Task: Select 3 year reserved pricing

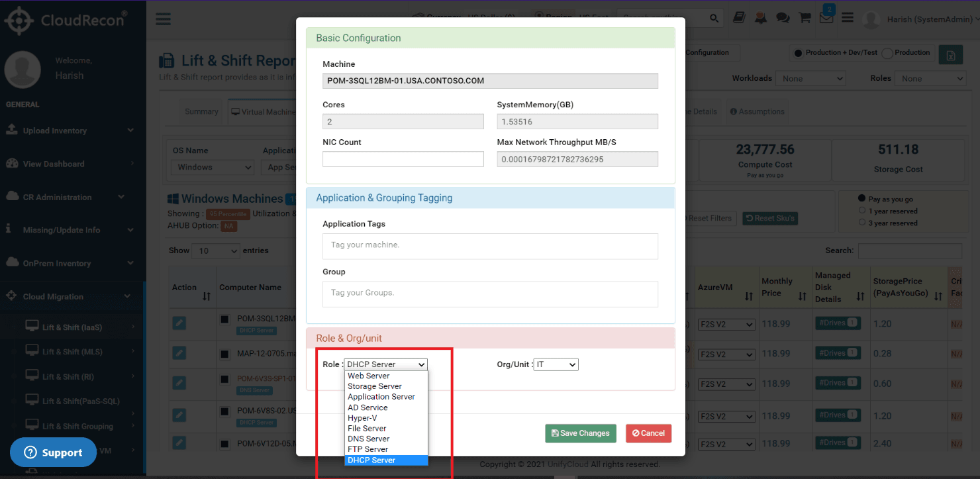Action: click(862, 223)
